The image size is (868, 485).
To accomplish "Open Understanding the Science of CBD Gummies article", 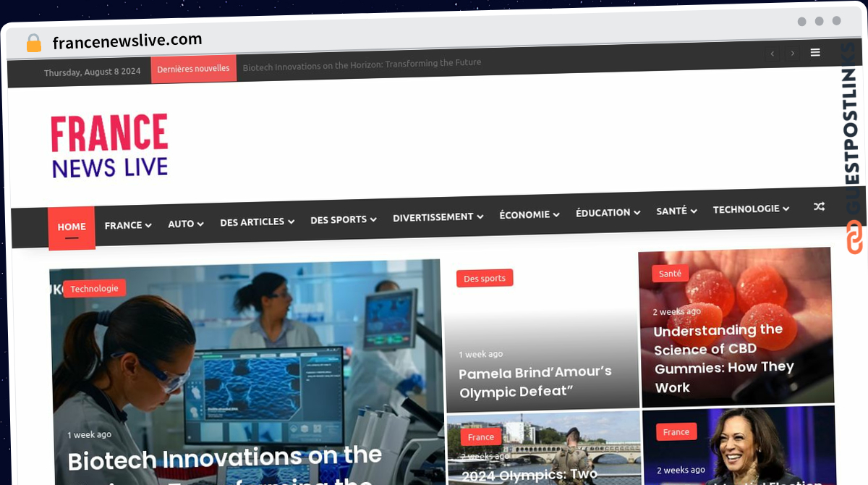I will pyautogui.click(x=724, y=358).
